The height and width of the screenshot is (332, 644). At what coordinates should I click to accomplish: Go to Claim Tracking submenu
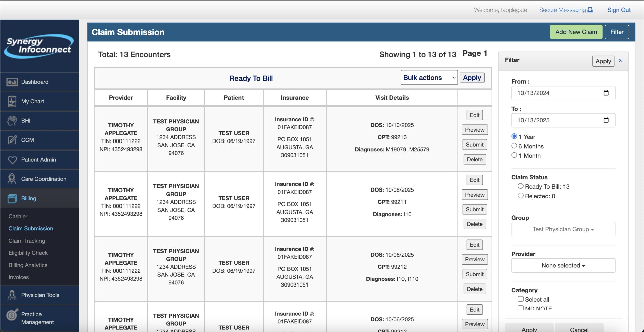(x=27, y=241)
